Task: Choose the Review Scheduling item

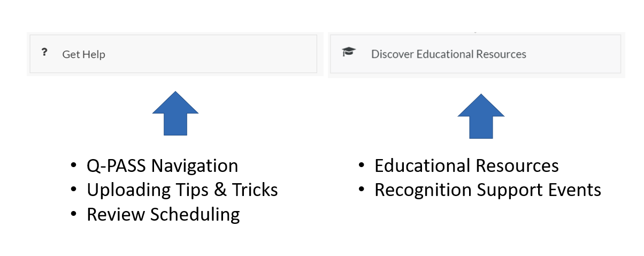Action: 163,214
